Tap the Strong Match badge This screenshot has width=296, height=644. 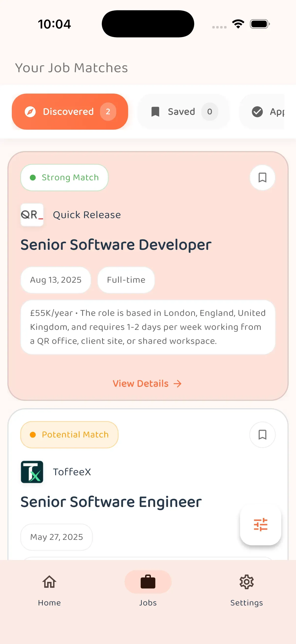64,178
